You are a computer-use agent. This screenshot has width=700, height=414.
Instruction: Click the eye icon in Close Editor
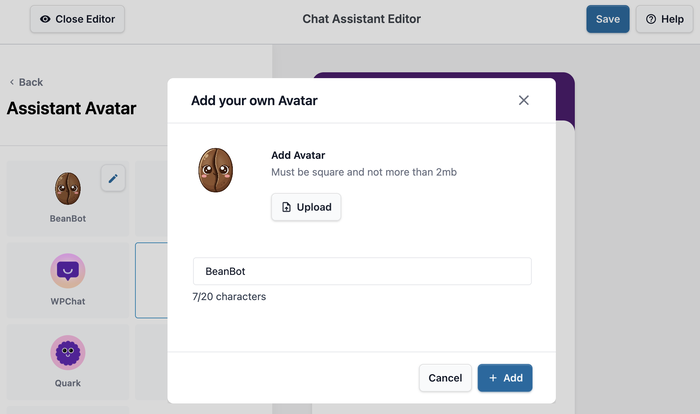point(45,19)
